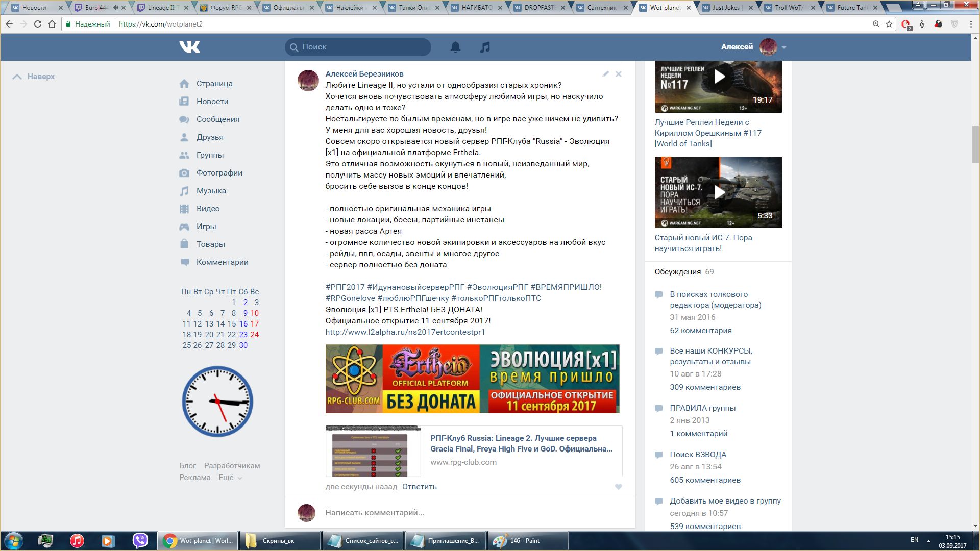The width and height of the screenshot is (980, 551).
Task: Click commenter avatar beside the post
Action: coord(308,81)
